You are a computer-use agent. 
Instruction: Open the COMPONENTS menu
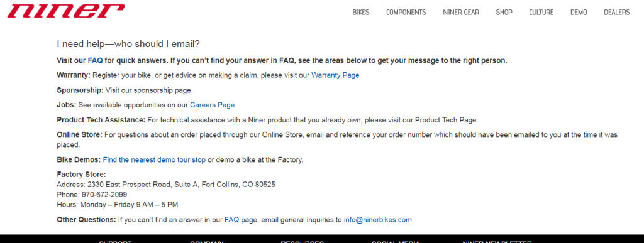(406, 13)
